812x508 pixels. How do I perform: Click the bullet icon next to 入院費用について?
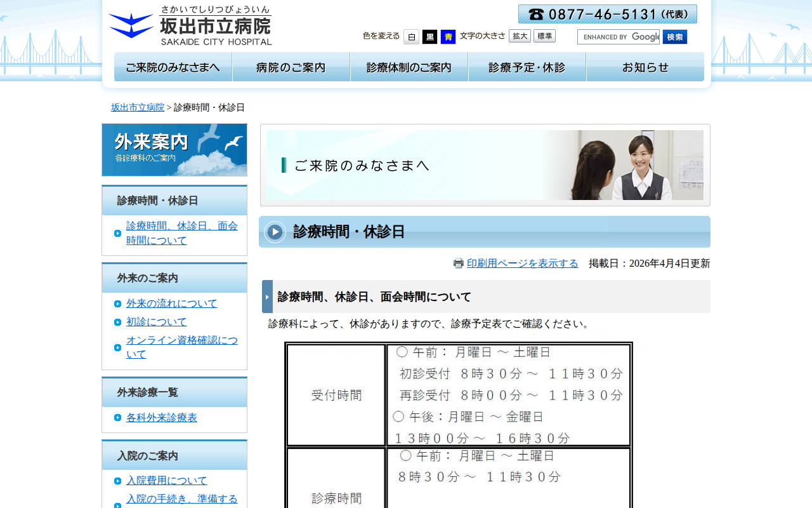point(118,481)
